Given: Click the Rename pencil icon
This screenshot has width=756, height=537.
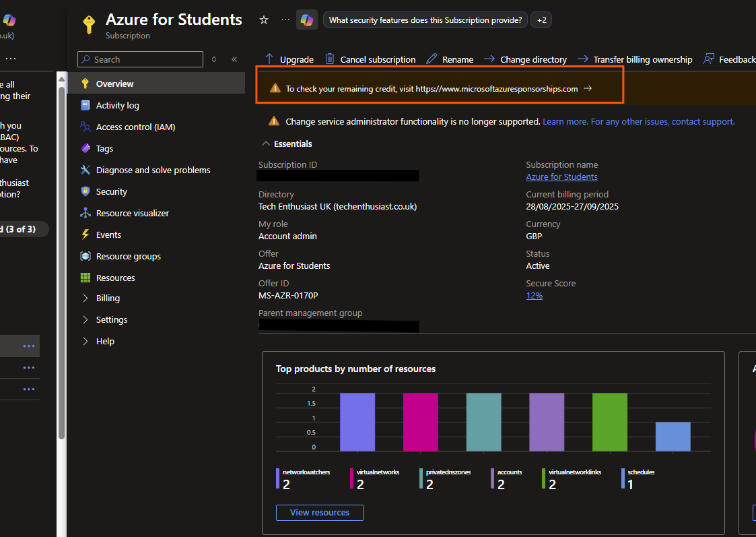Looking at the screenshot, I should point(432,59).
